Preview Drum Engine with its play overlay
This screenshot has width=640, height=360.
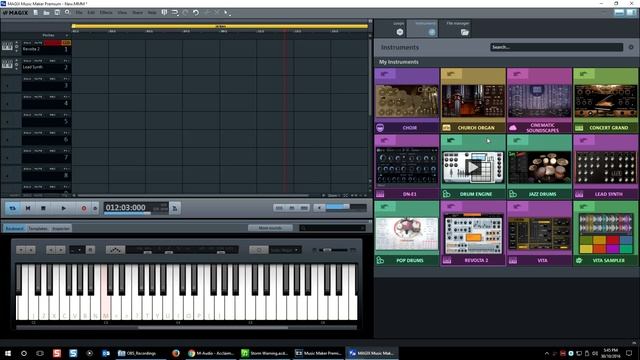[473, 167]
